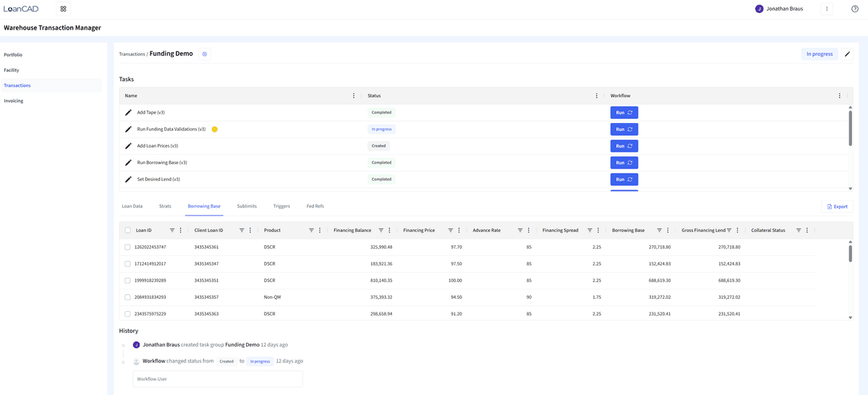The height and width of the screenshot is (395, 868).
Task: Click the settings icon next to the Funding Demo title
Action: pos(205,54)
